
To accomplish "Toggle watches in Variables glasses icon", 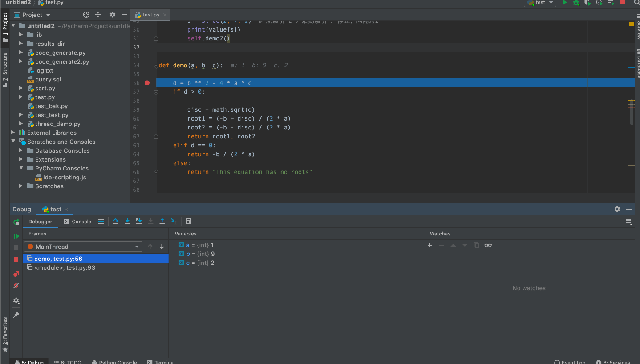I will [x=488, y=245].
